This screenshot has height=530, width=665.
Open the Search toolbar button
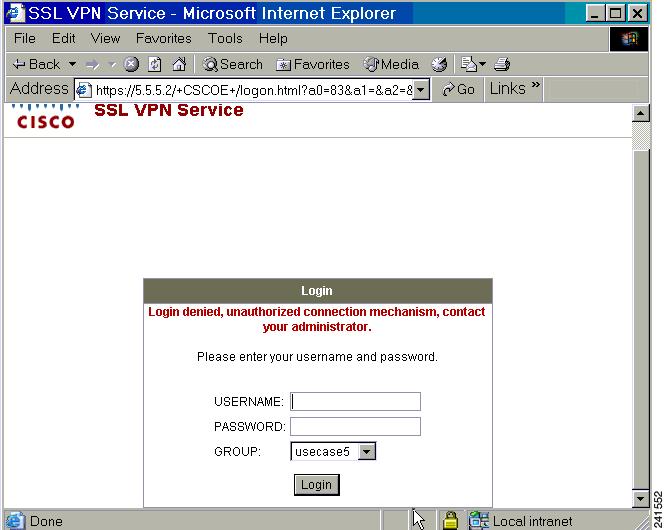(x=232, y=64)
